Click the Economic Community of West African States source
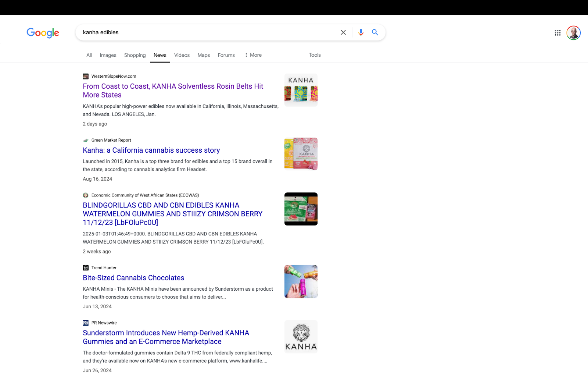Screen dimensions: 588x383 pos(145,195)
